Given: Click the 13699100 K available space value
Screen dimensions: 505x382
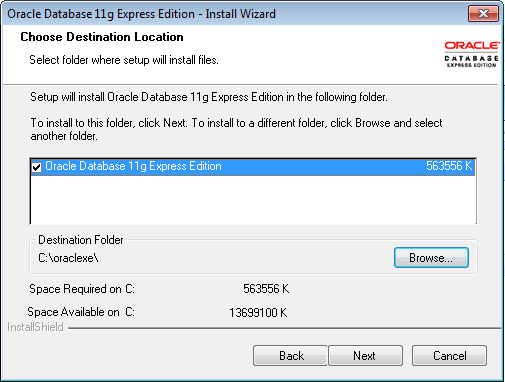Looking at the screenshot, I should coord(258,313).
